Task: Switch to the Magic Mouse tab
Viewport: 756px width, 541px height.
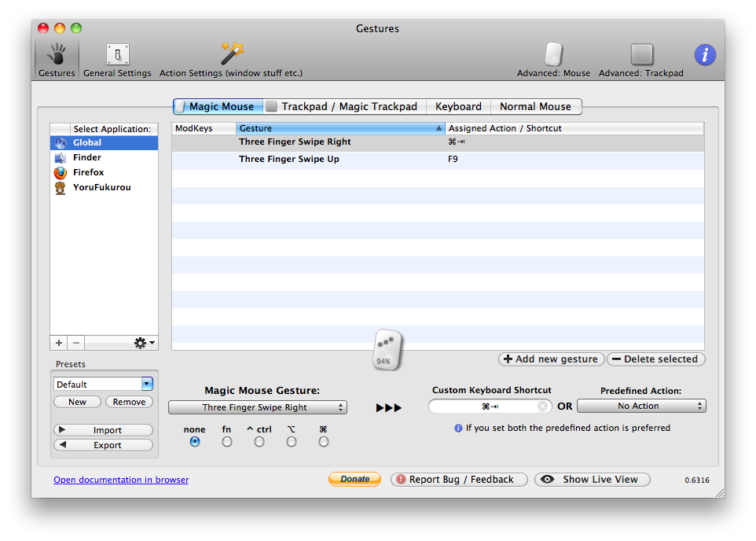Action: (x=218, y=106)
